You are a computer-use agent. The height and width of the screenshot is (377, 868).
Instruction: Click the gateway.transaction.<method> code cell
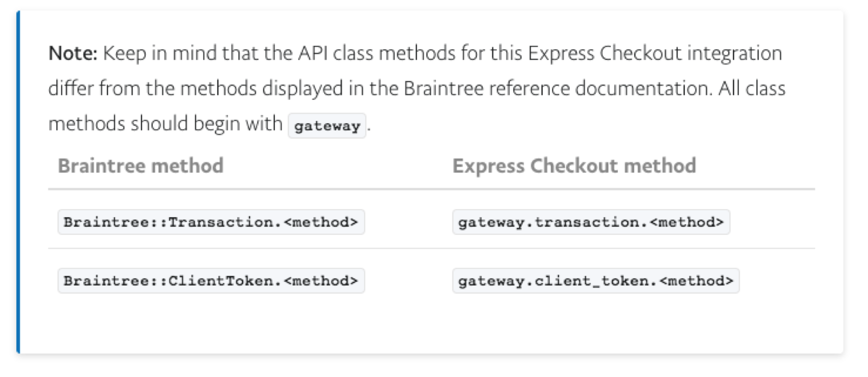coord(591,222)
